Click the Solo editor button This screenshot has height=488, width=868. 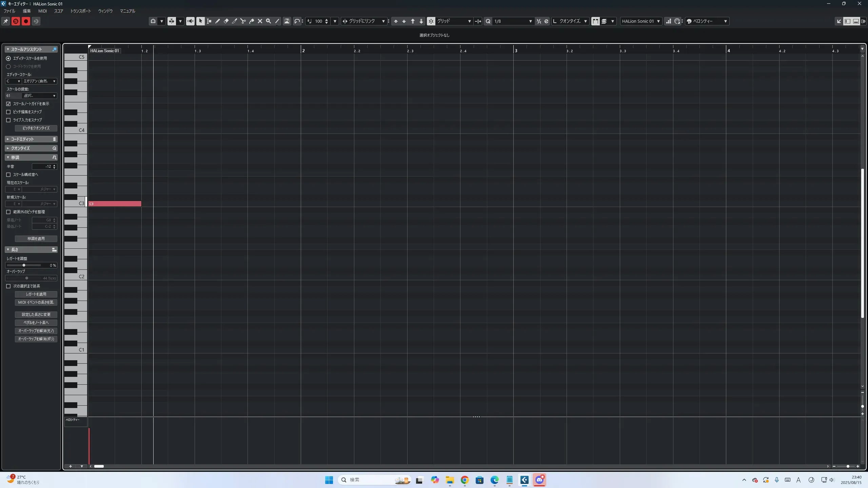tap(16, 21)
